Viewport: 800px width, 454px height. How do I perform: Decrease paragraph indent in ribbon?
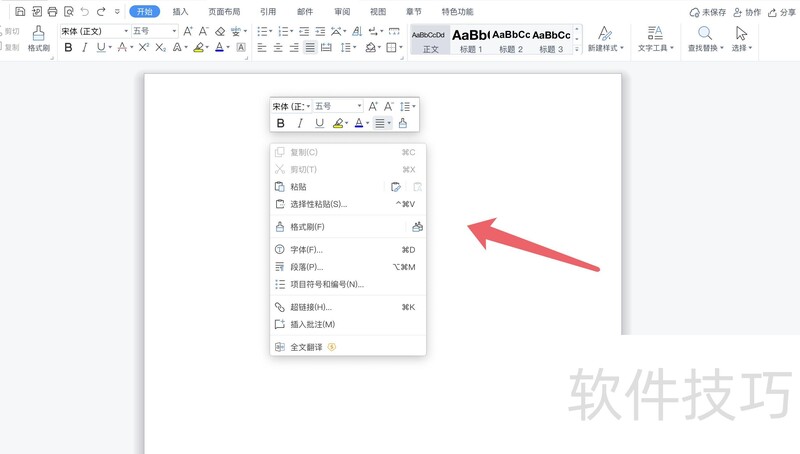304,32
